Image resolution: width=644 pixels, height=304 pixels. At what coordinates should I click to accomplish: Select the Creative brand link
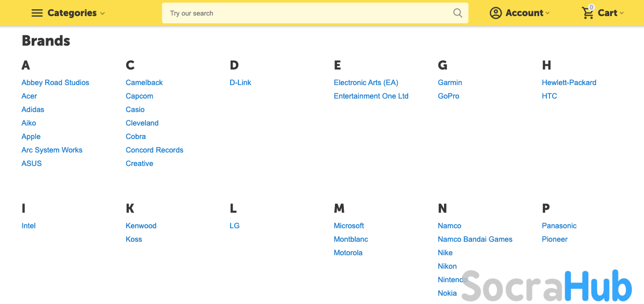coord(139,163)
